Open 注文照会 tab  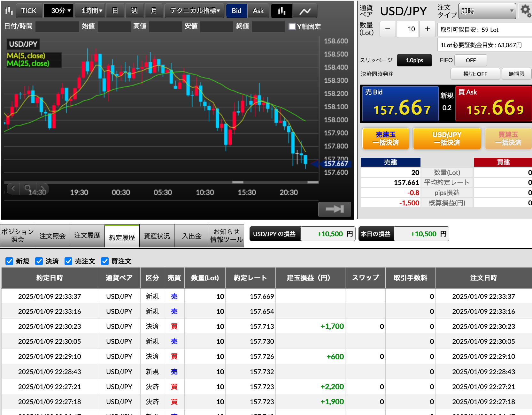pyautogui.click(x=52, y=236)
